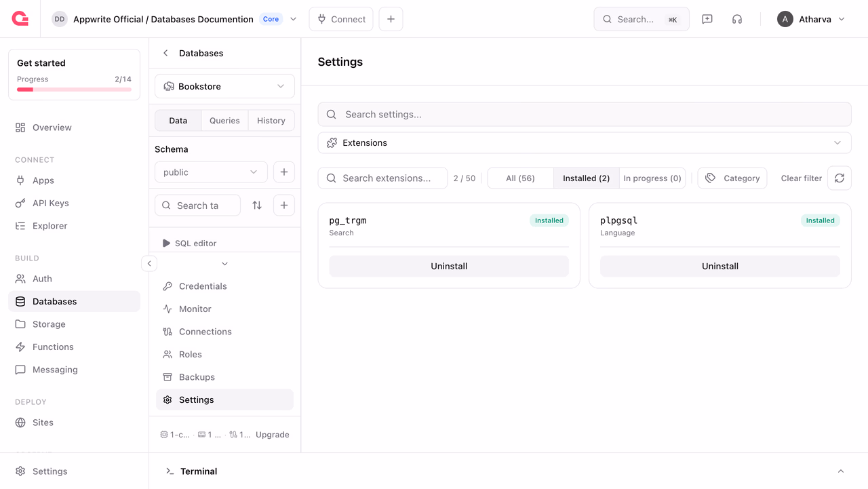Open the feedback message icon
Image resolution: width=868 pixels, height=489 pixels.
(707, 19)
